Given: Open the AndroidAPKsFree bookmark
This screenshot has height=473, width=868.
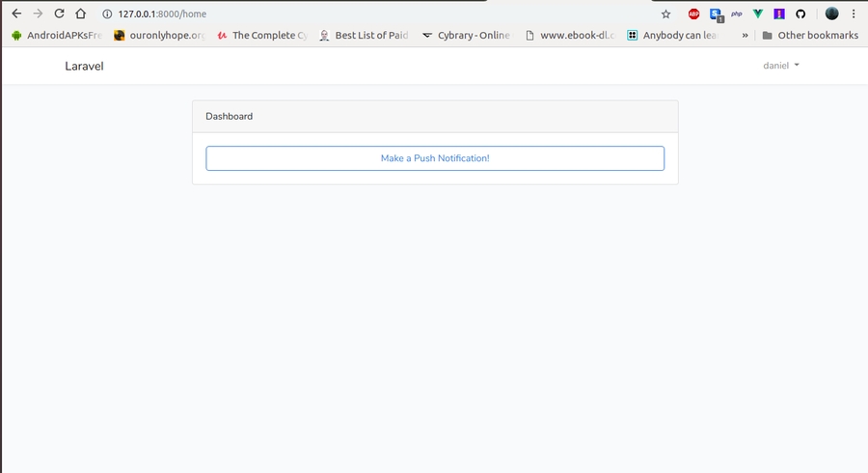Looking at the screenshot, I should point(56,36).
